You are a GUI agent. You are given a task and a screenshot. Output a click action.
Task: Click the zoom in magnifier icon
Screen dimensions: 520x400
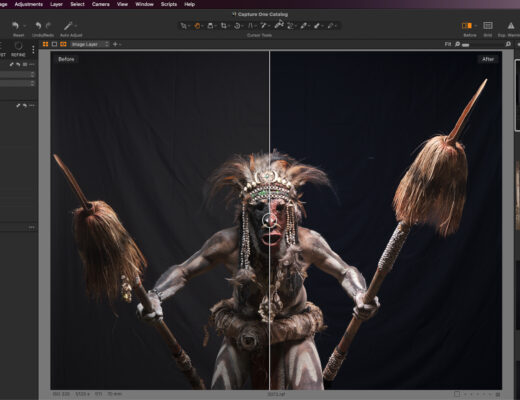tap(508, 44)
